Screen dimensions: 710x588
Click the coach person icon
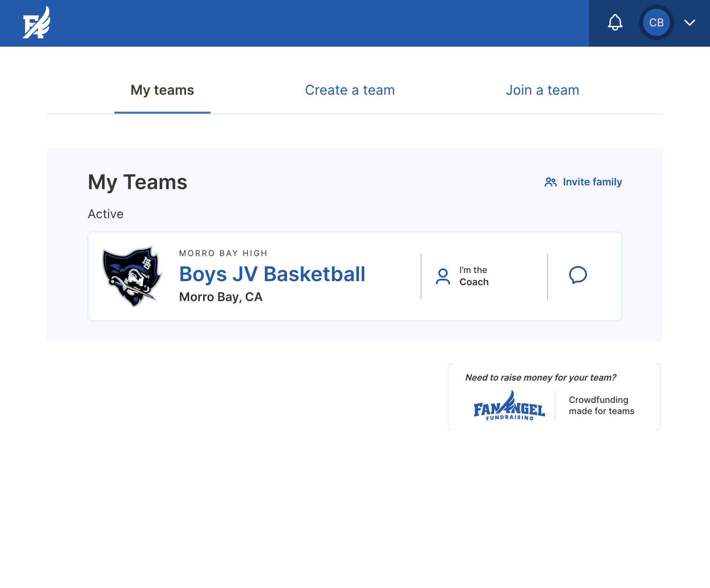[x=443, y=276]
